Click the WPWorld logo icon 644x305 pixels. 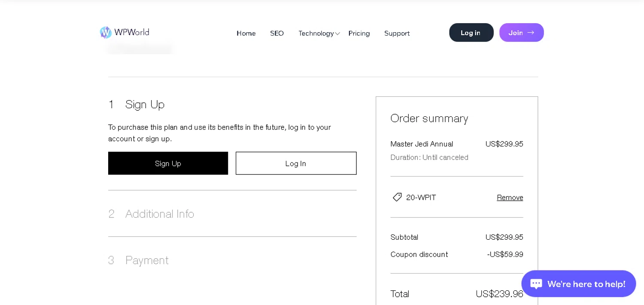[106, 33]
